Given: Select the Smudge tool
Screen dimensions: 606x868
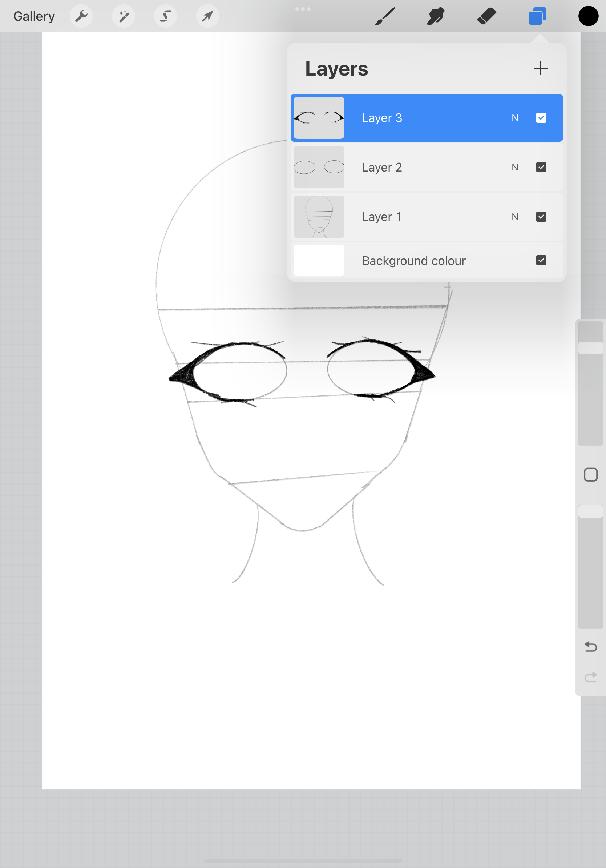Looking at the screenshot, I should 435,16.
